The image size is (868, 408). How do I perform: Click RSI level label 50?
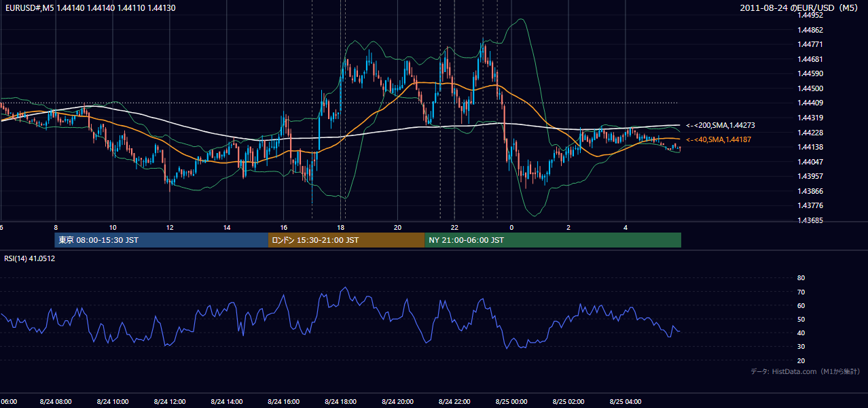click(801, 319)
